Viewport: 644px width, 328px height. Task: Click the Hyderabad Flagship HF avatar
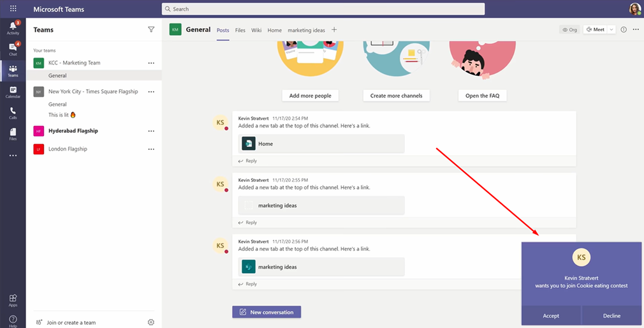[39, 131]
